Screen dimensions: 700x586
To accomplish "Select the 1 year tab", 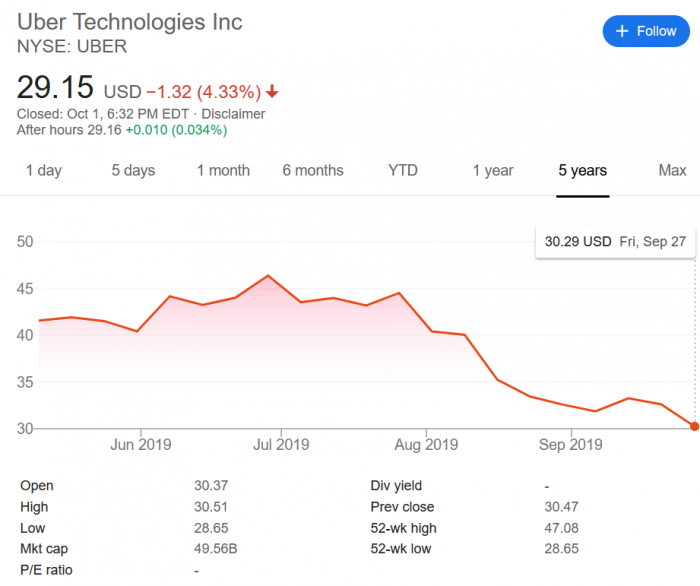I will click(x=493, y=170).
